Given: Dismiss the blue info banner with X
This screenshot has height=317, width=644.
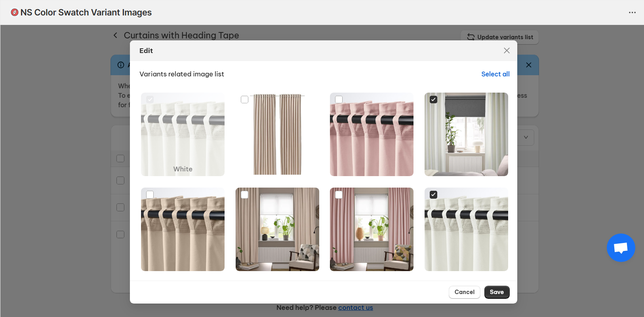Looking at the screenshot, I should (528, 65).
